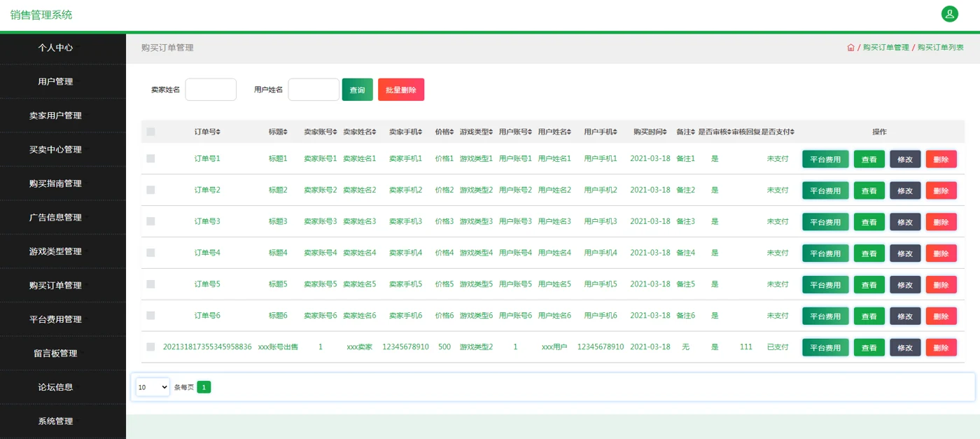Image resolution: width=980 pixels, height=439 pixels.
Task: Select 平台费用管理 in the sidebar
Action: click(55, 319)
